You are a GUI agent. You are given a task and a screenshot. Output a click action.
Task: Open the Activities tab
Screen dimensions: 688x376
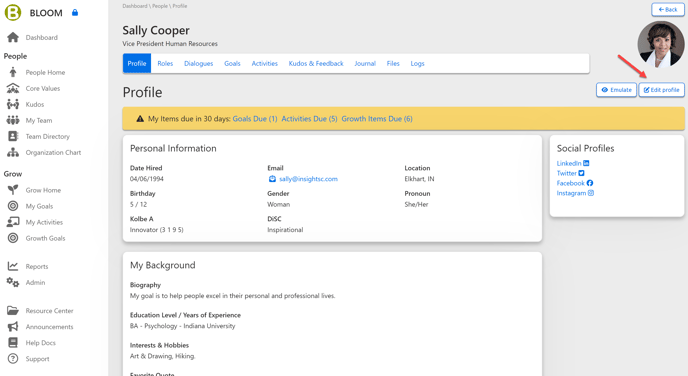[x=265, y=63]
